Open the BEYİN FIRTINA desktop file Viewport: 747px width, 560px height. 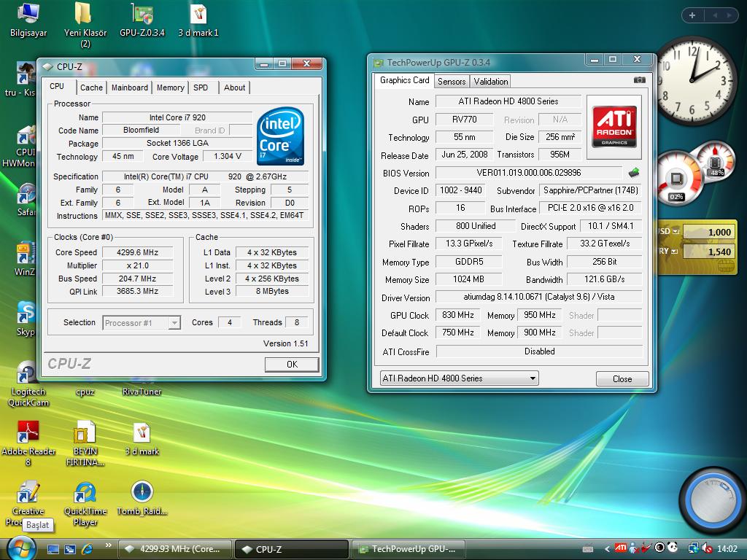pyautogui.click(x=85, y=444)
